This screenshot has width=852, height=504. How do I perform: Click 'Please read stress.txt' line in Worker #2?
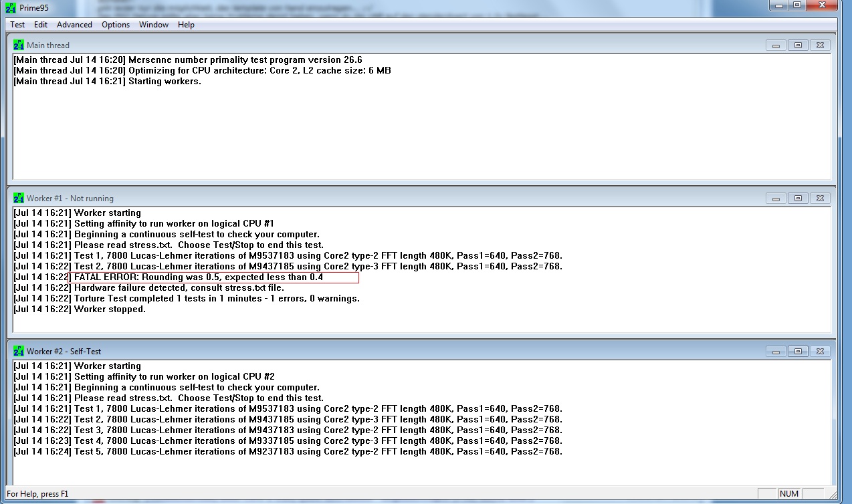click(169, 398)
